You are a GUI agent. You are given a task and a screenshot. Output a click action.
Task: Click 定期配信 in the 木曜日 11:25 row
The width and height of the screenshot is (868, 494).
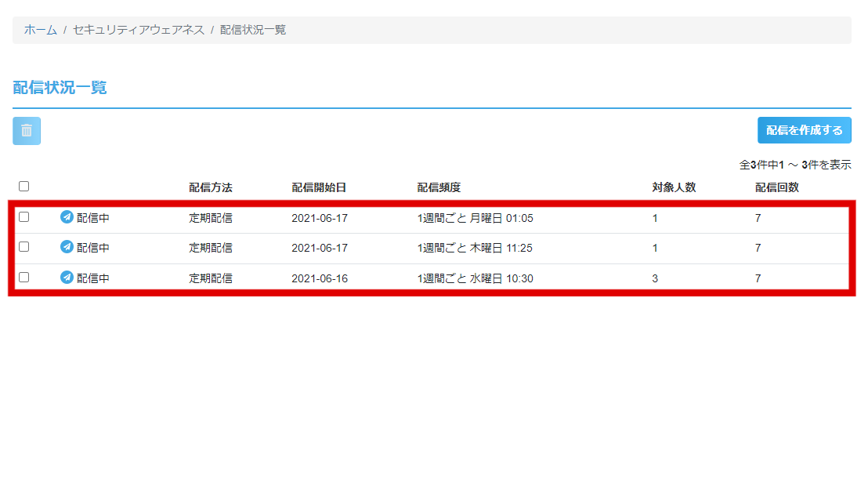pyautogui.click(x=211, y=248)
